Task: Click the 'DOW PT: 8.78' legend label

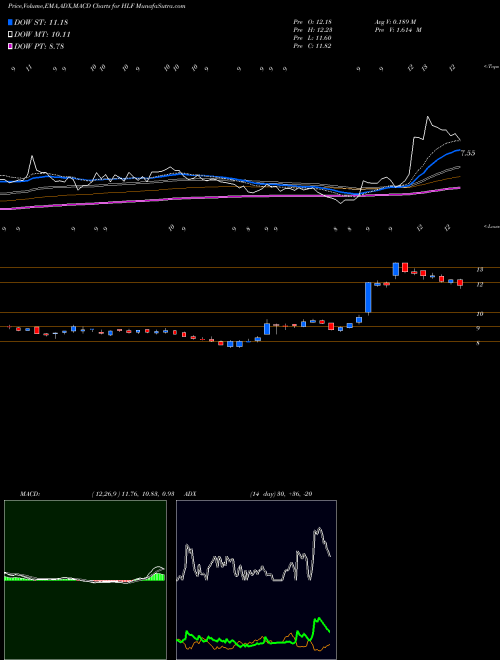Action: (x=39, y=46)
